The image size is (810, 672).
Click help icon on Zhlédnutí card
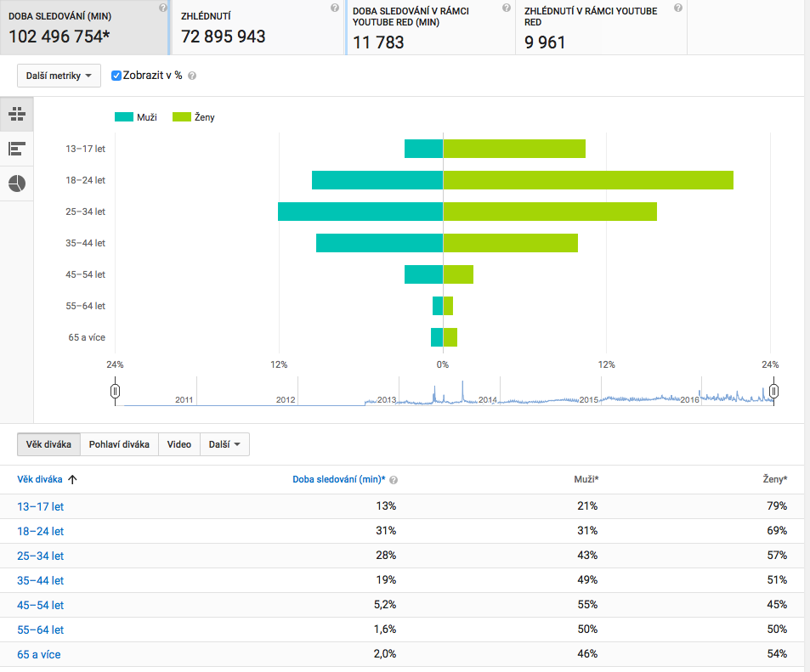[x=335, y=8]
